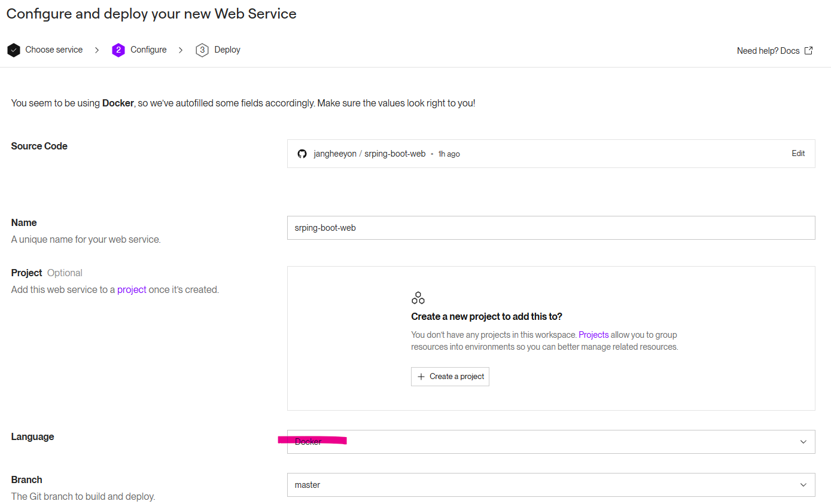This screenshot has height=504, width=831.
Task: Open the purple project link under Project
Action: (x=132, y=290)
